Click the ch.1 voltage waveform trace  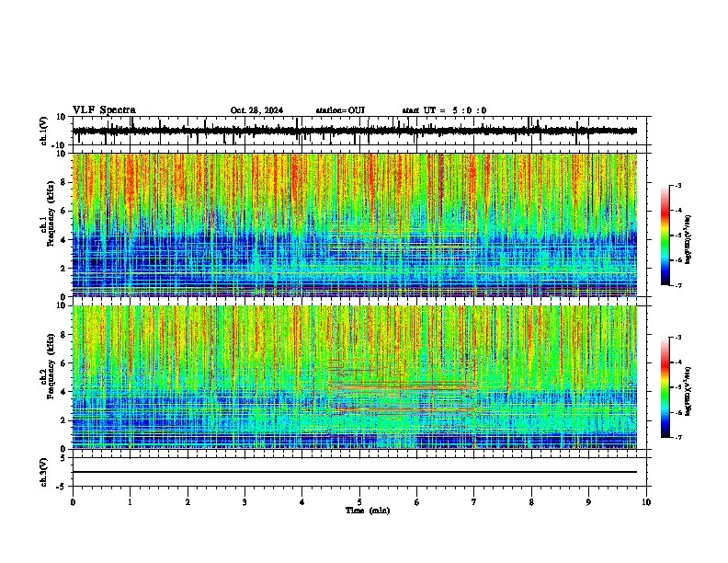[355, 131]
